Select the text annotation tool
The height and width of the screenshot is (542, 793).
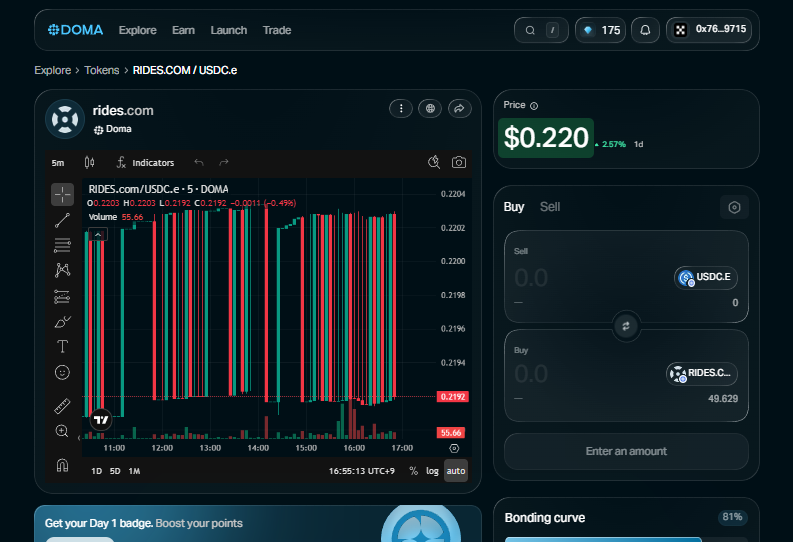click(62, 346)
